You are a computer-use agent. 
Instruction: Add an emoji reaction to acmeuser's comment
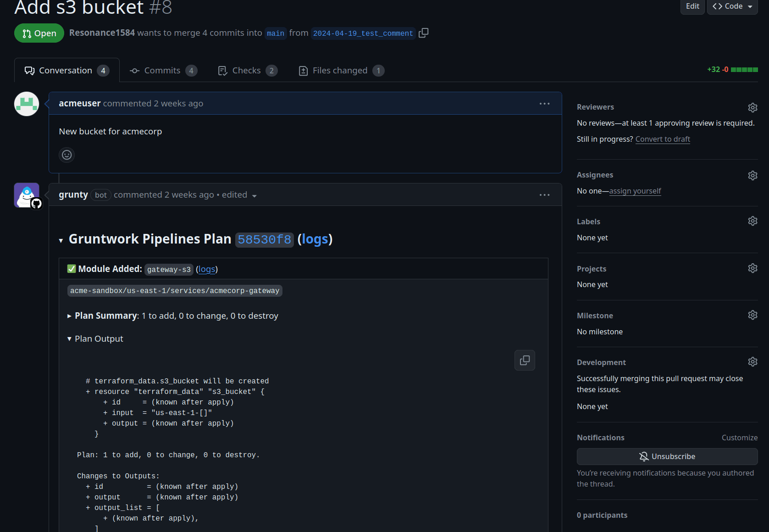67,155
